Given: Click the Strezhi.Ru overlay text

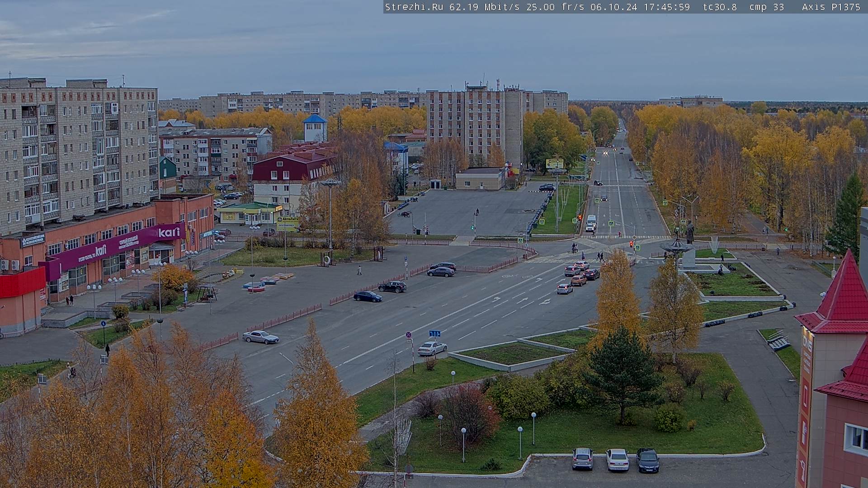Looking at the screenshot, I should [x=414, y=7].
